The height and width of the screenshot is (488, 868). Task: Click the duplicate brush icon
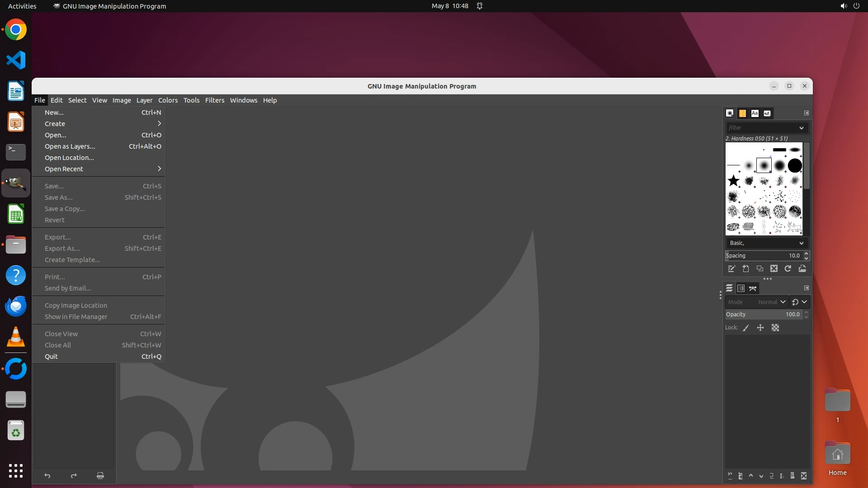click(759, 269)
